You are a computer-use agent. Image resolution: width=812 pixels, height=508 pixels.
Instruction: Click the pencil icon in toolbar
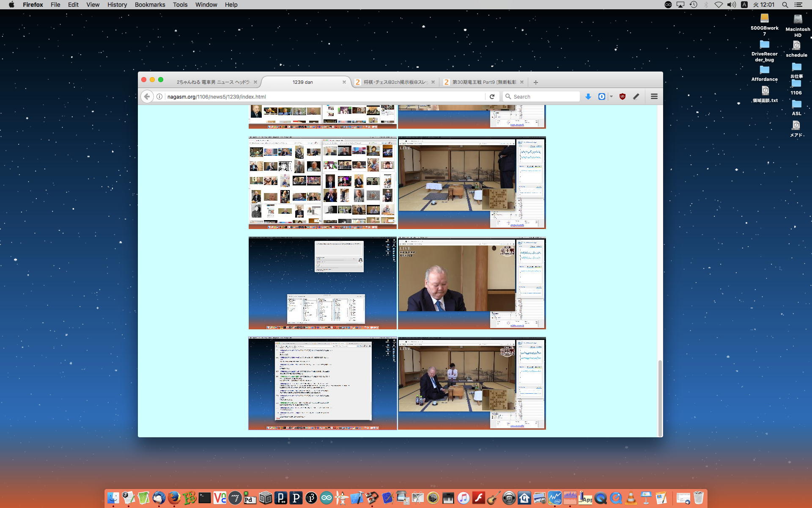636,97
